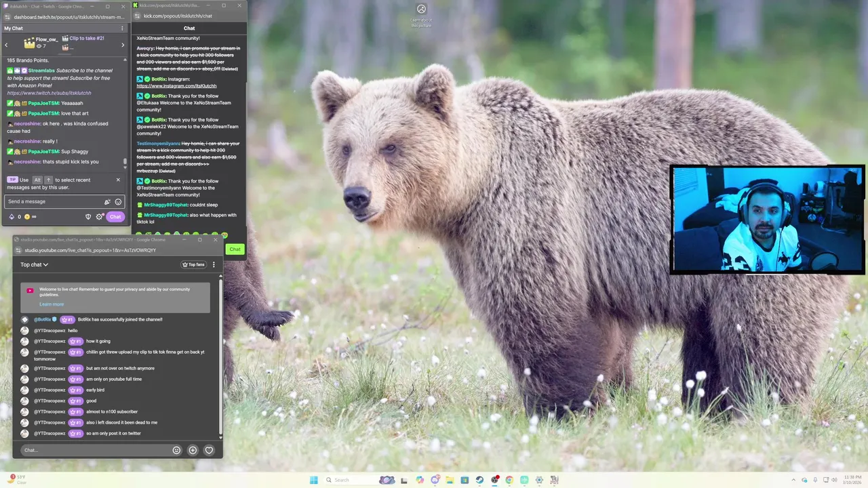Screen dimensions: 868x488
Task: Open the volume control in system tray
Action: 834,480
